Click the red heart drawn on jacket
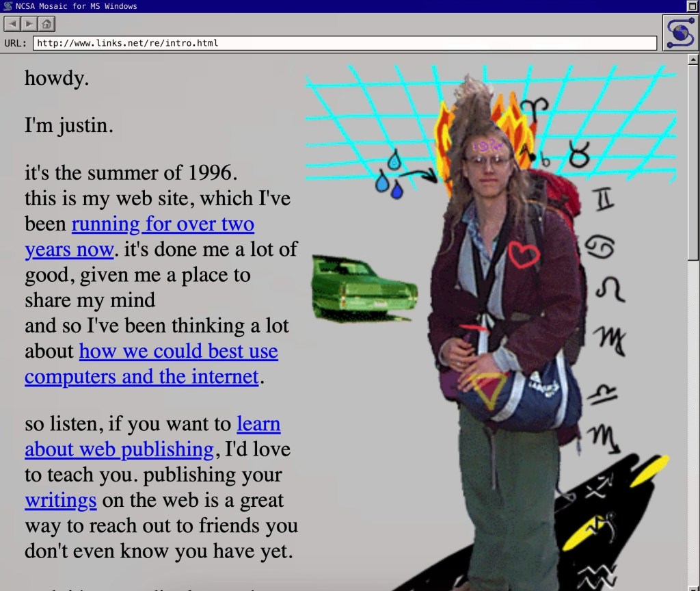Viewport: 700px width, 591px height. click(524, 255)
